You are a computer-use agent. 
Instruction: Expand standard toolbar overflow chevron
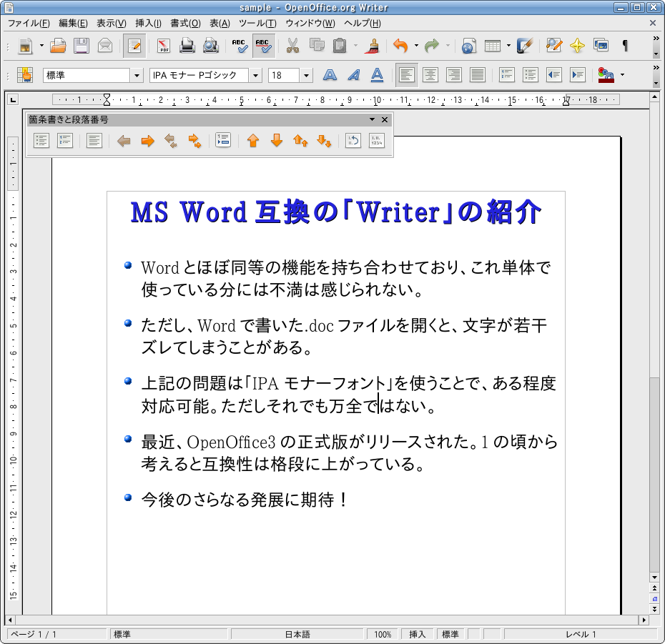point(656,39)
